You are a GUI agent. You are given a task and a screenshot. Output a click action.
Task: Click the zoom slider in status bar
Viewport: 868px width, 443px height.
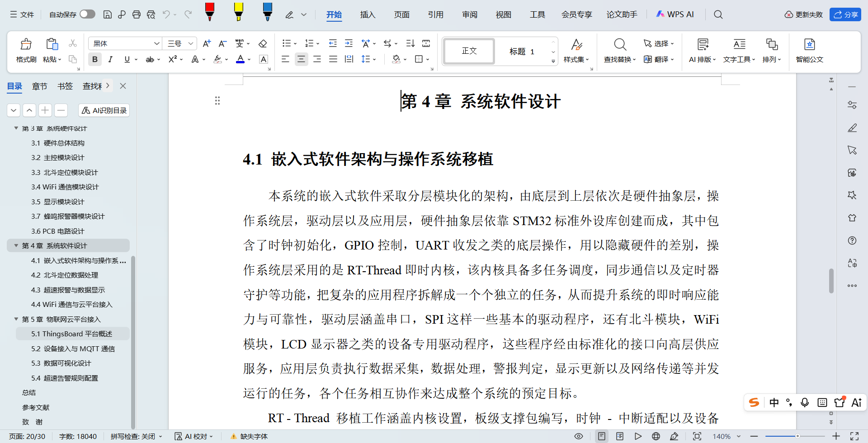pos(797,436)
